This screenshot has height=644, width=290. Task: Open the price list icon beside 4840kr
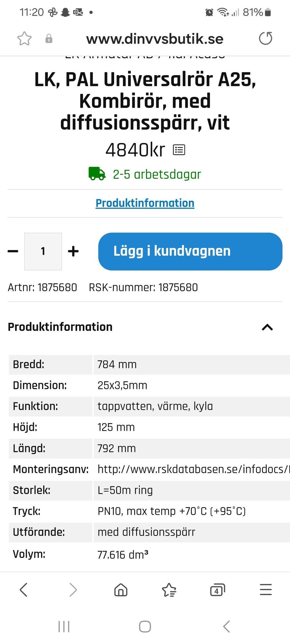point(179,150)
